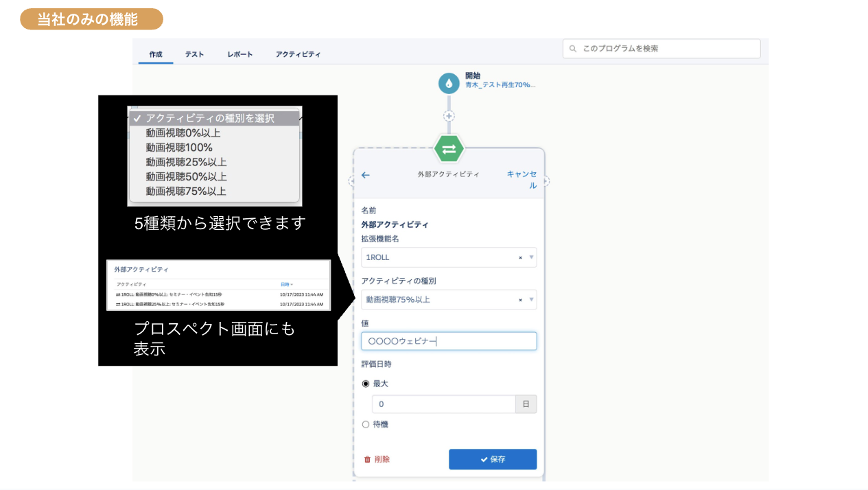Switch to the アクティビティ tab
This screenshot has width=868, height=490.
[298, 54]
